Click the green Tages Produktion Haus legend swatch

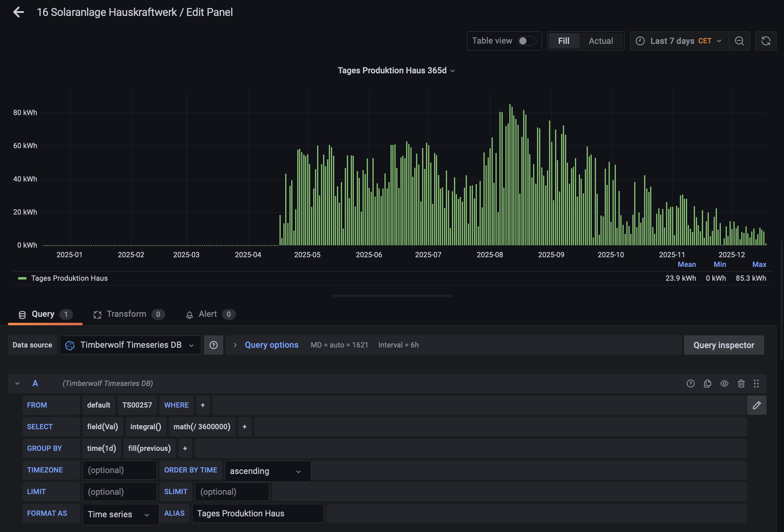[x=22, y=278]
